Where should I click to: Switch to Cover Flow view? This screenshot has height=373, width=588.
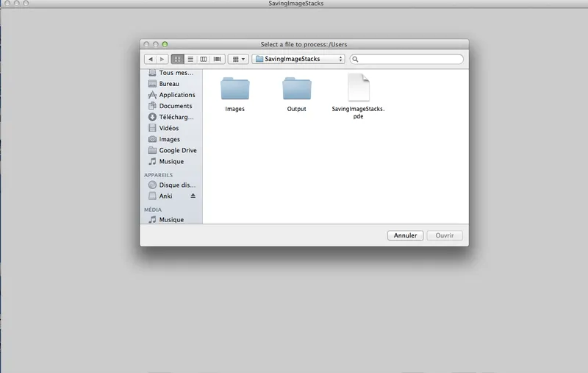218,59
